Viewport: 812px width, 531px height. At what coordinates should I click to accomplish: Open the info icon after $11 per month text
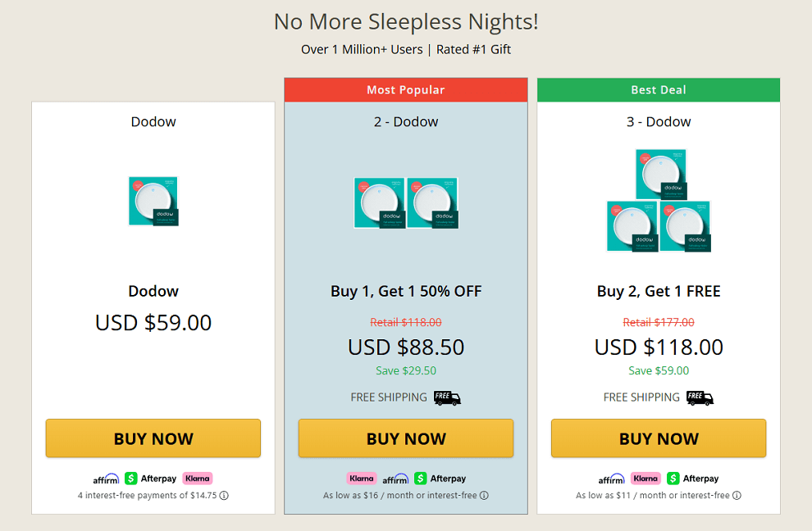(737, 495)
